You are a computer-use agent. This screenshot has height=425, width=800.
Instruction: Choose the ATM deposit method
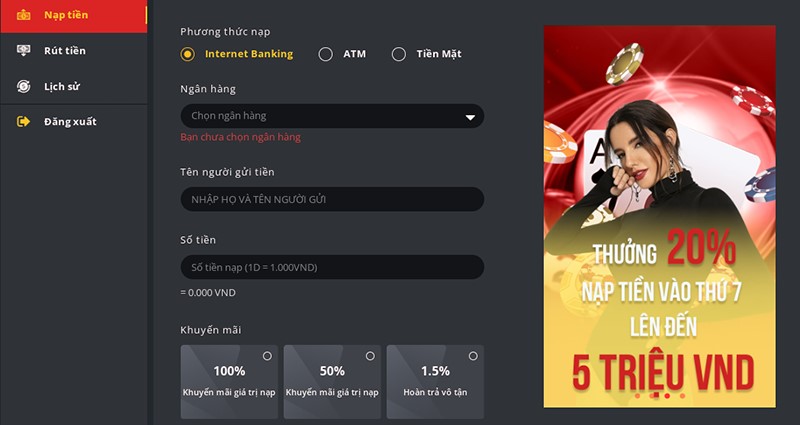tap(326, 54)
